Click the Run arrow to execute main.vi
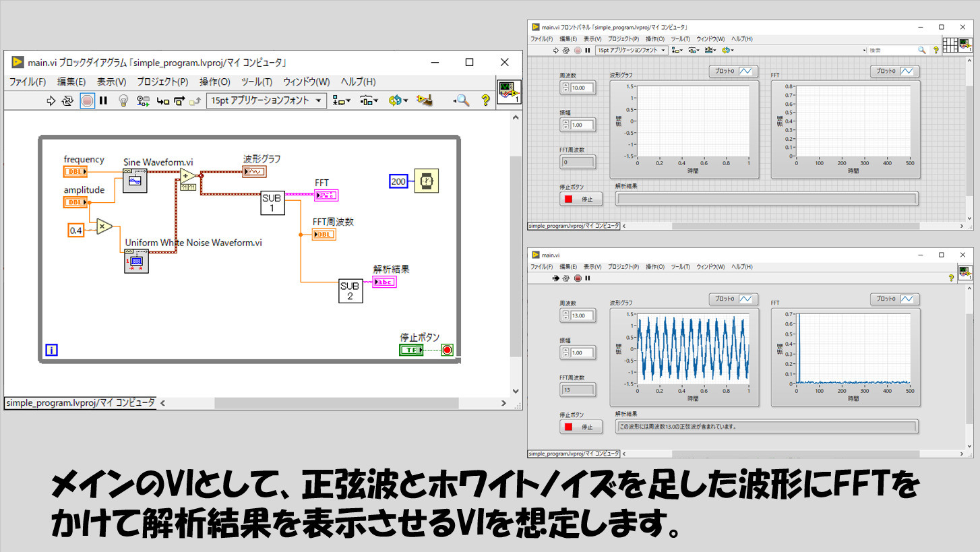980x552 pixels. click(51, 100)
